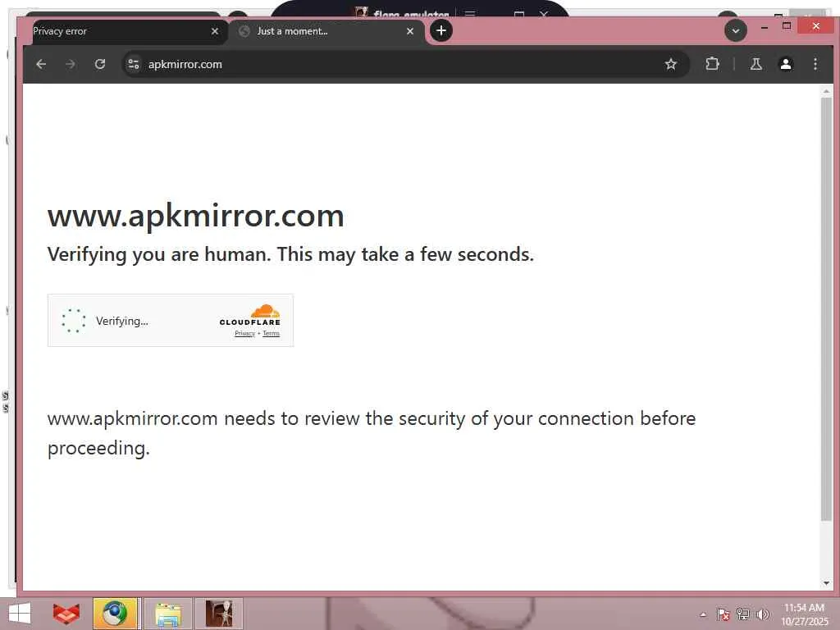Show hidden system tray icons
840x630 pixels.
tap(703, 614)
